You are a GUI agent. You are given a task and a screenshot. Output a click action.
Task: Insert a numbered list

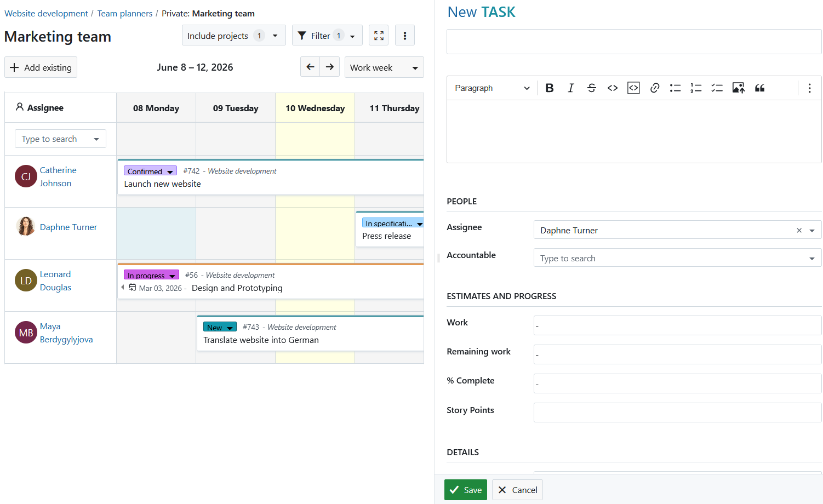tap(696, 88)
